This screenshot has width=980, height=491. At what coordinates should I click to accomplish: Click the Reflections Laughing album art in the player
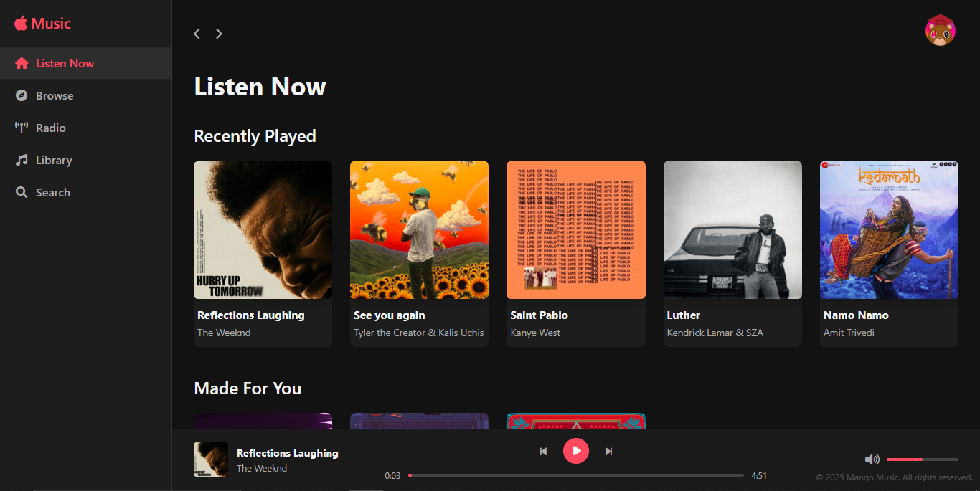pos(210,459)
